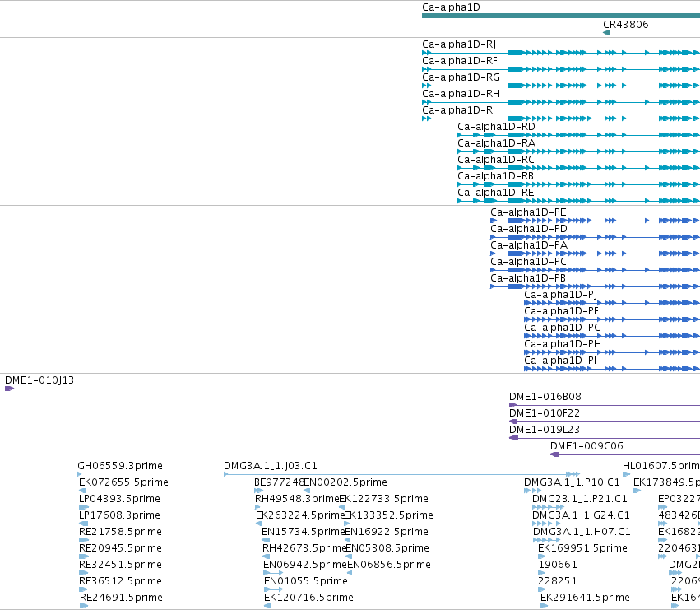Select the DME1-010J13 start arrow glyph

9,389
